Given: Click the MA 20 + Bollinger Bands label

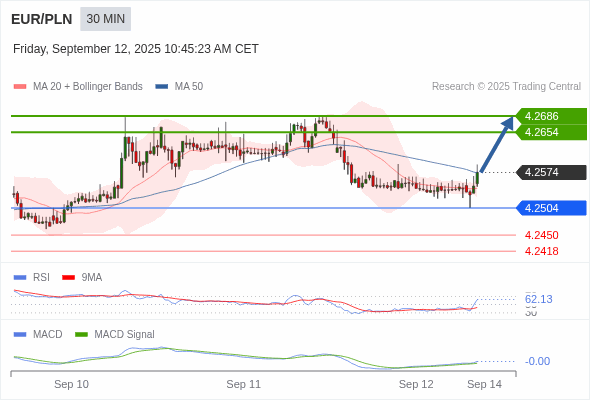Looking at the screenshot, I should click(x=88, y=87).
